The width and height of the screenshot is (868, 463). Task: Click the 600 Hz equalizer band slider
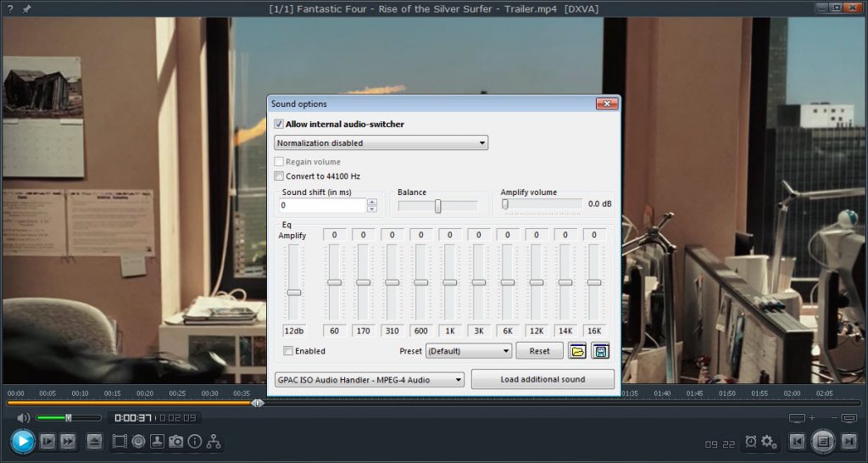point(420,282)
